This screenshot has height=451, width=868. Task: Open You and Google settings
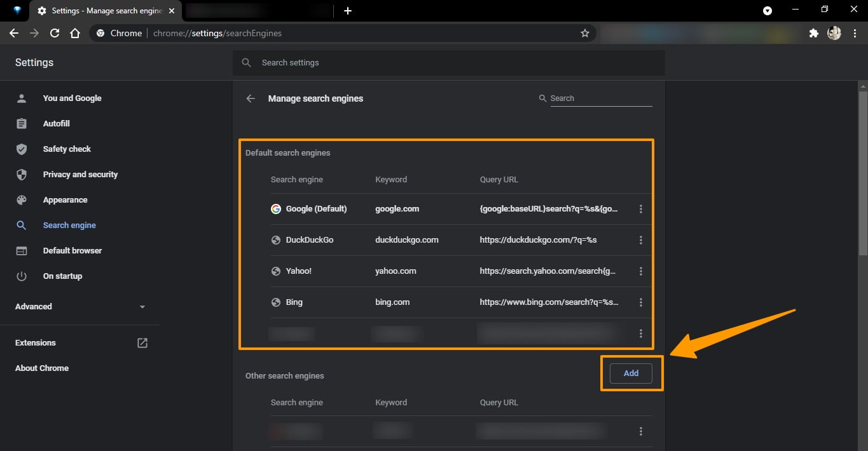point(72,98)
